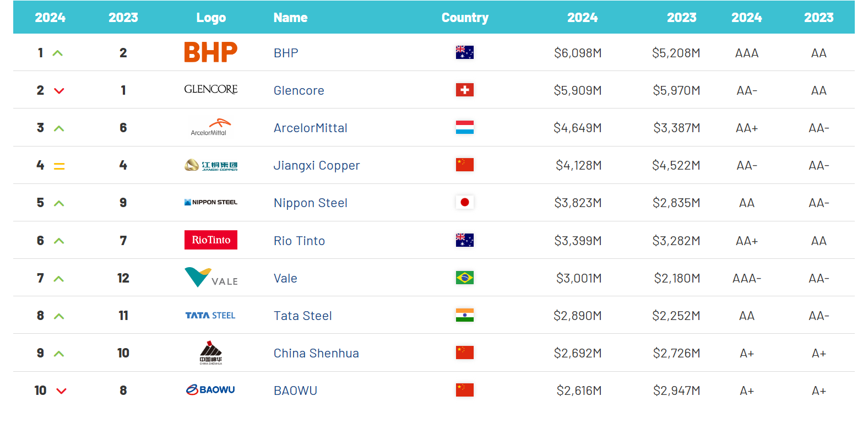The height and width of the screenshot is (423, 868).
Task: Open the ArcelorMittal name link
Action: pyautogui.click(x=310, y=128)
